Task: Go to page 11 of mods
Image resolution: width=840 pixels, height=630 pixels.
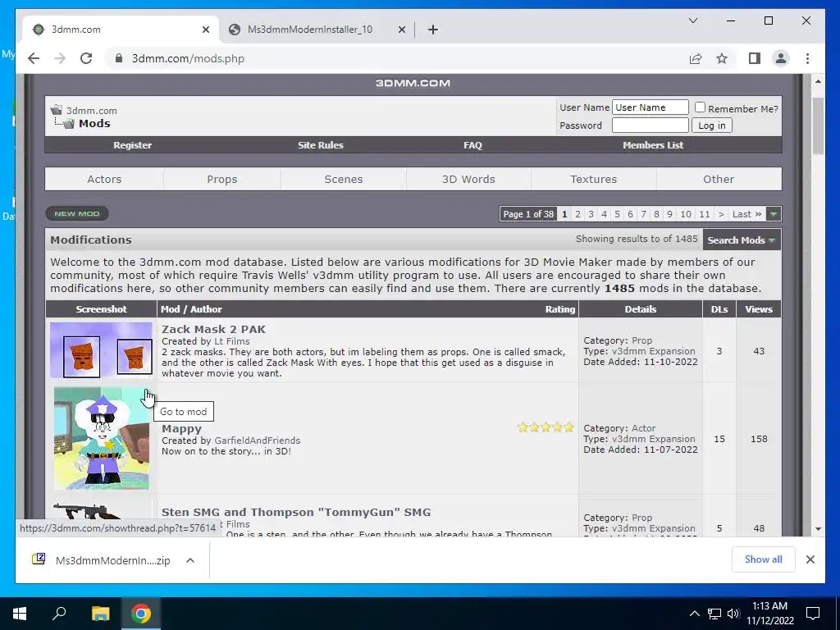Action: tap(705, 214)
